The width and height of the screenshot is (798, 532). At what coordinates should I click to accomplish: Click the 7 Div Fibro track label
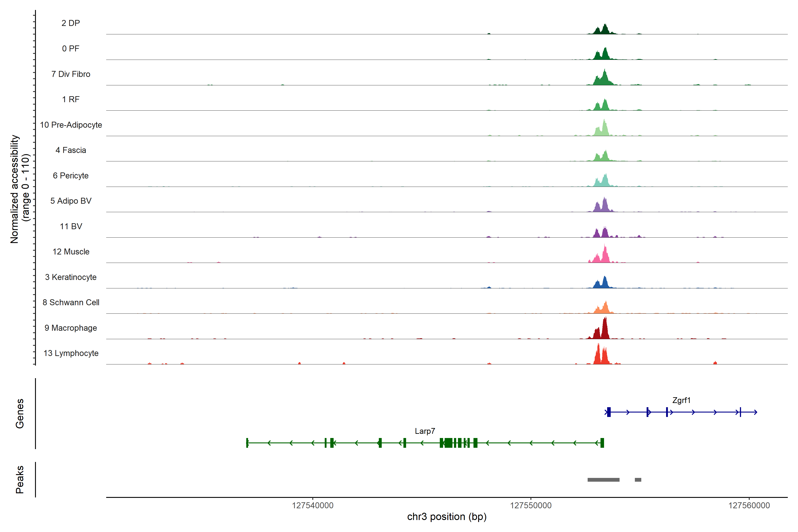click(x=71, y=74)
